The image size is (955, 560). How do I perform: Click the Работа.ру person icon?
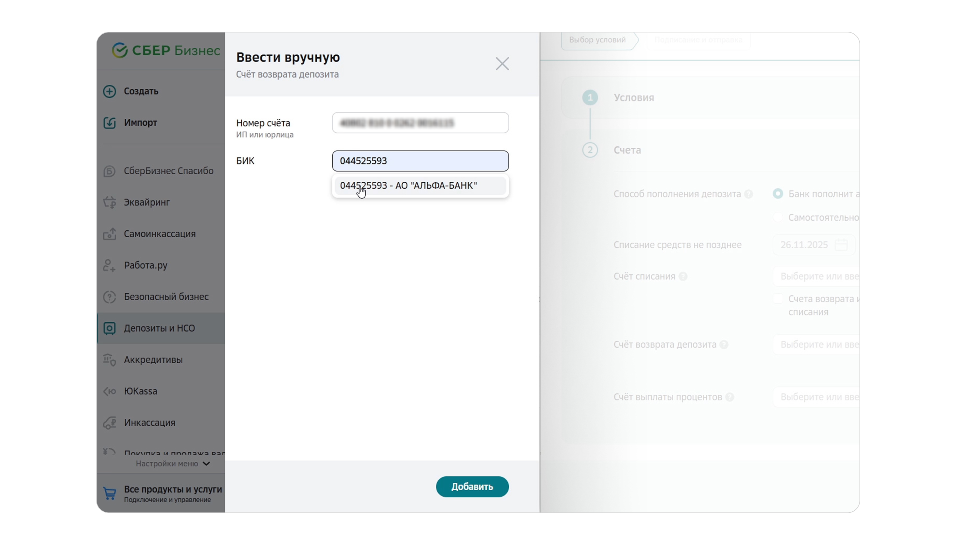pos(109,266)
